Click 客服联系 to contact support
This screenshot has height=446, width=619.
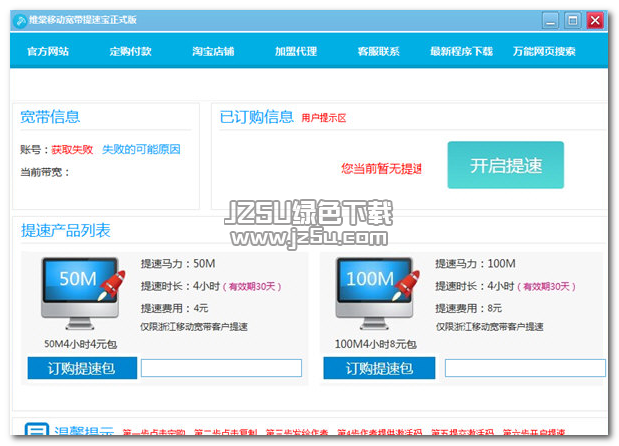(x=378, y=51)
